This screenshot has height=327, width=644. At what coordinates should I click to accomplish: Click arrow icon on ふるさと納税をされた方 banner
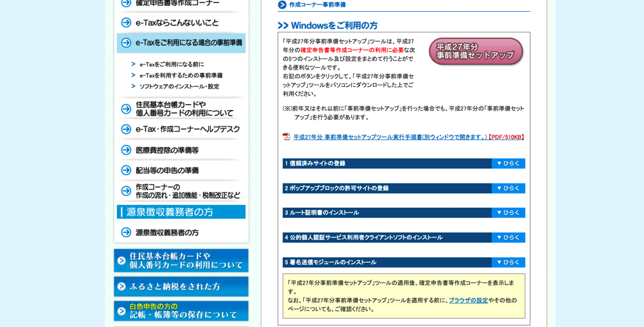point(121,286)
